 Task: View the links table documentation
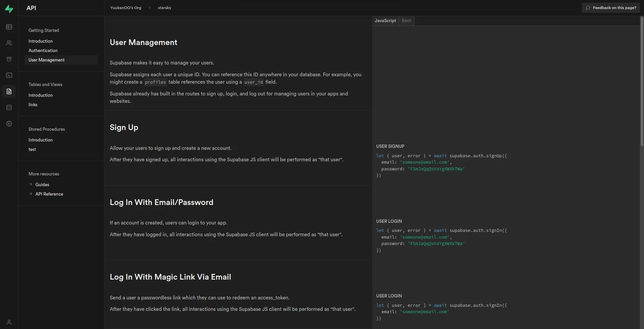click(x=33, y=105)
